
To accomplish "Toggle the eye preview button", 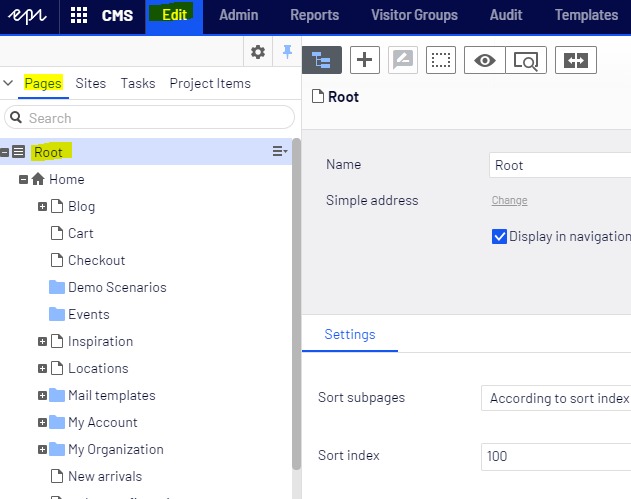I will click(x=485, y=60).
